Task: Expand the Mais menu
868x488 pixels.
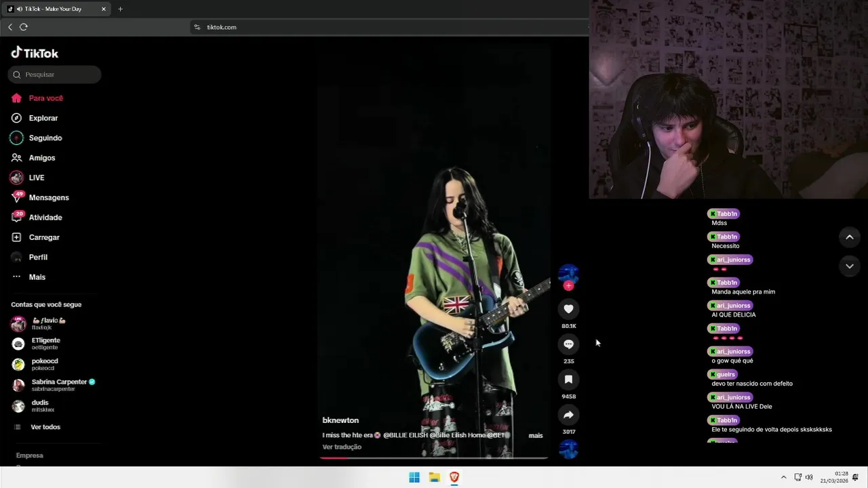Action: (37, 277)
